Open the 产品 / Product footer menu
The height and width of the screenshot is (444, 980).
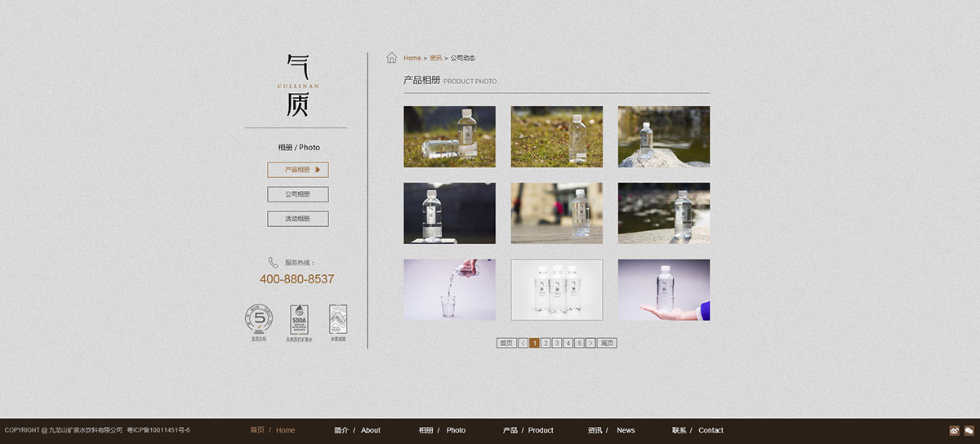pyautogui.click(x=528, y=430)
